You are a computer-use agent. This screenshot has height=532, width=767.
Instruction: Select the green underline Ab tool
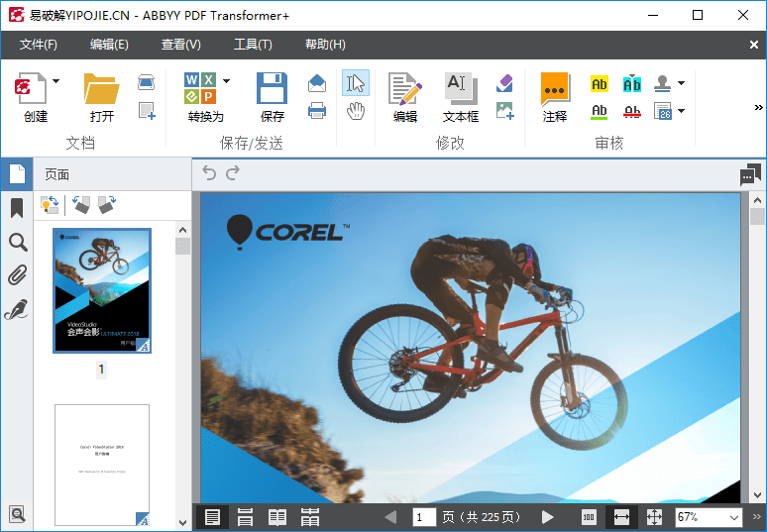(x=600, y=112)
